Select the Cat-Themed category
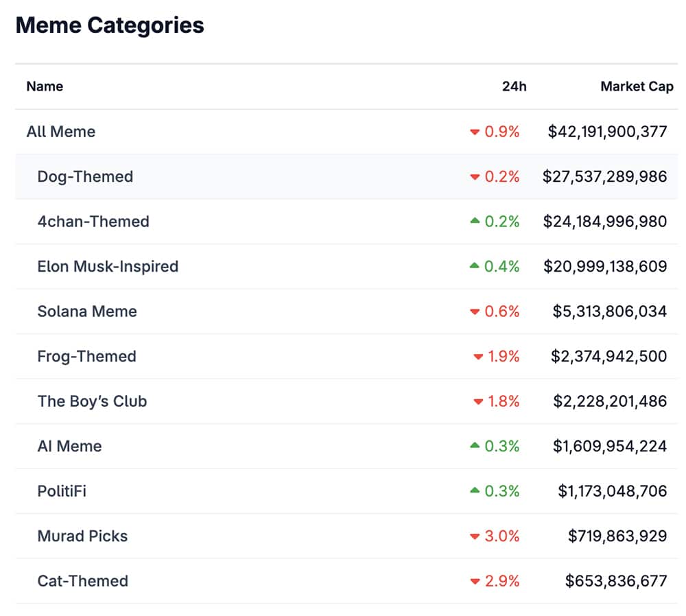This screenshot has width=686, height=616. coord(82,581)
